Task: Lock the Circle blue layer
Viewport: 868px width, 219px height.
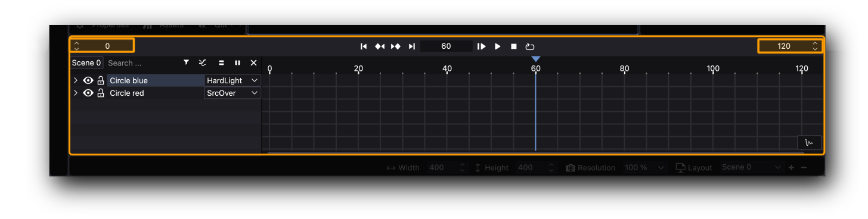Action: pyautogui.click(x=101, y=80)
